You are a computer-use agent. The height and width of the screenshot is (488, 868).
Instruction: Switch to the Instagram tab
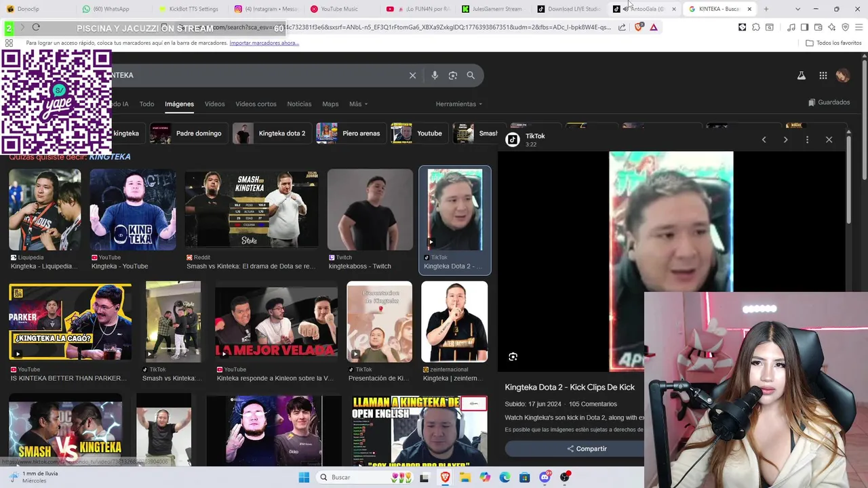264,9
